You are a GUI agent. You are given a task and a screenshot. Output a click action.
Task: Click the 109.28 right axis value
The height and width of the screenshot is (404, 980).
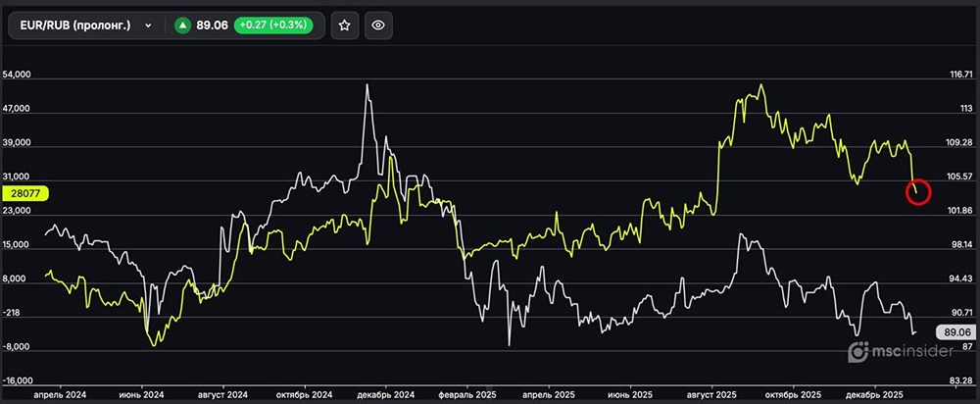point(960,142)
